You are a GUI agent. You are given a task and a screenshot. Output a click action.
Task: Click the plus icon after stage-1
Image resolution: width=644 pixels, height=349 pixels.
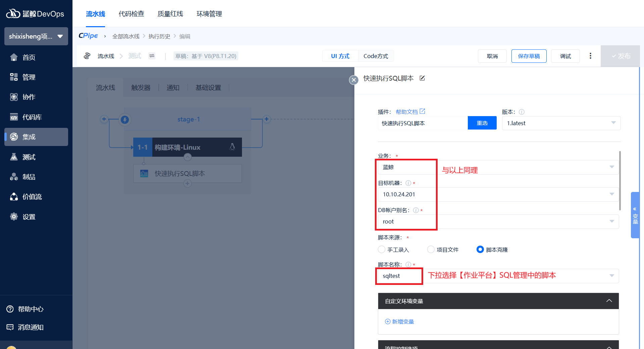pos(266,119)
